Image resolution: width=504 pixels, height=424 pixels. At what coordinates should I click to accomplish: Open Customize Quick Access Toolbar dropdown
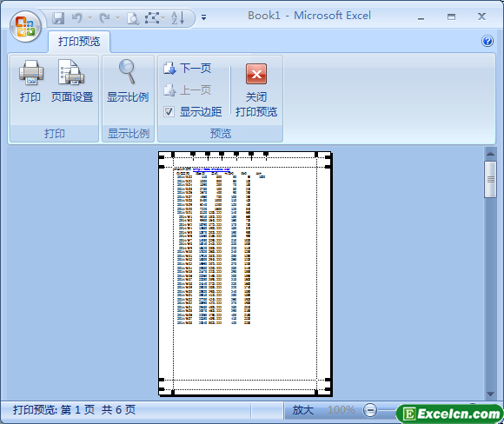click(203, 17)
